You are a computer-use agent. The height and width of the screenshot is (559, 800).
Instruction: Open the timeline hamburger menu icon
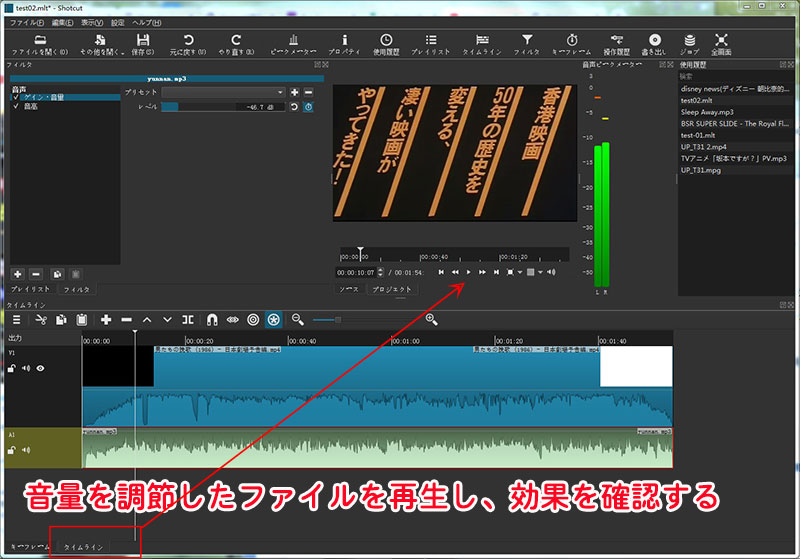tap(17, 320)
